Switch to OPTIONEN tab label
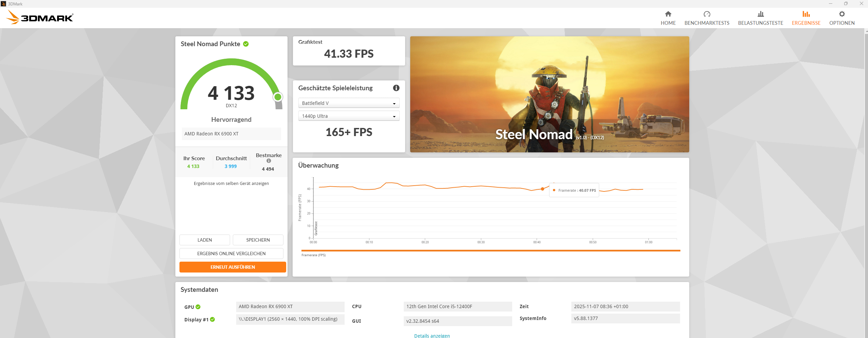 tap(842, 23)
